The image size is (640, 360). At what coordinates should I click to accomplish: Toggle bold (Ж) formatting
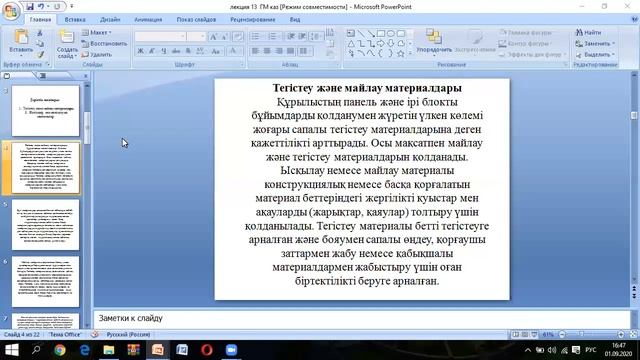140,51
